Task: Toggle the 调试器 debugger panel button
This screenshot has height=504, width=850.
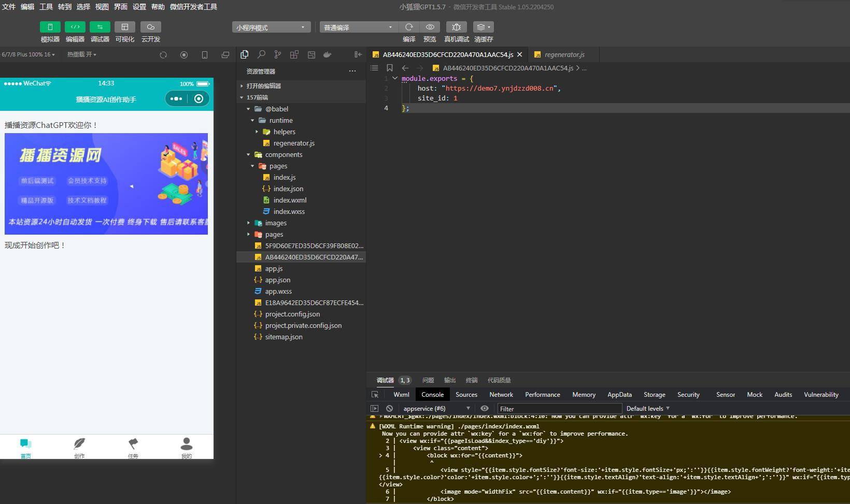Action: 100,27
